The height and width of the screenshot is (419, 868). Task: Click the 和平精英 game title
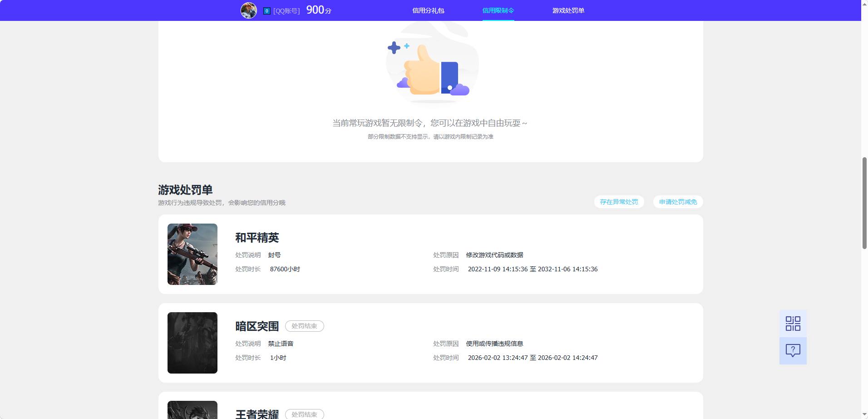[257, 238]
